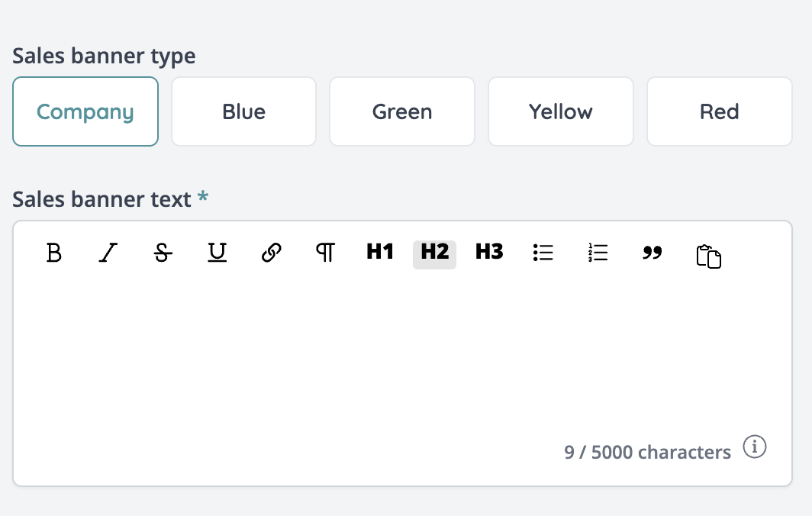Click the paste from clipboard icon
The height and width of the screenshot is (516, 812).
(x=708, y=256)
